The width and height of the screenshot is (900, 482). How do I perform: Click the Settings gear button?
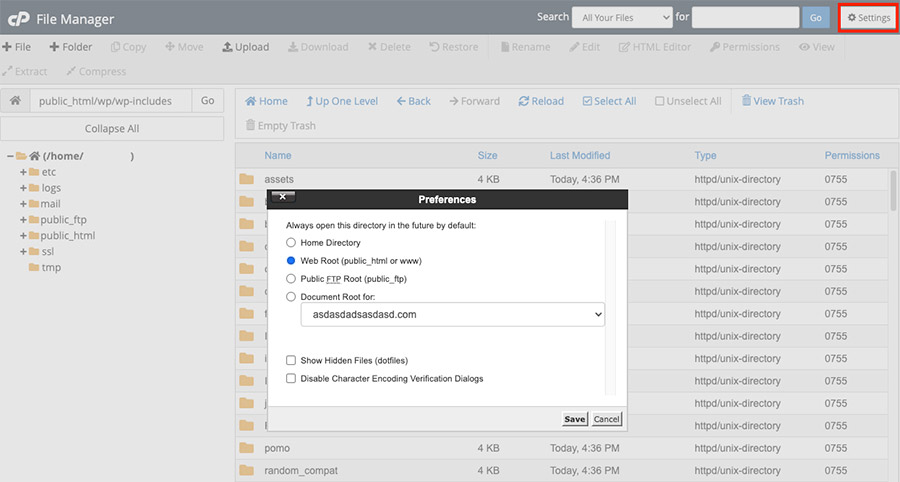click(x=868, y=18)
